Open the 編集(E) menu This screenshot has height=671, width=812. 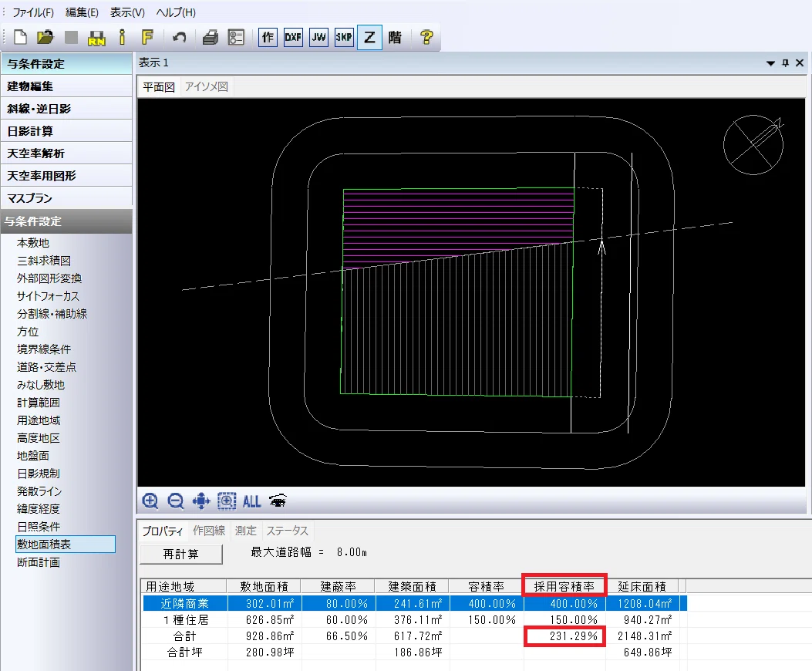[x=82, y=12]
